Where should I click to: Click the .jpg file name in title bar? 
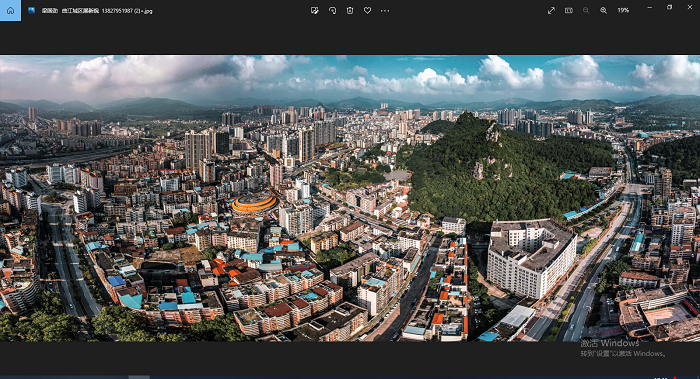coord(97,11)
